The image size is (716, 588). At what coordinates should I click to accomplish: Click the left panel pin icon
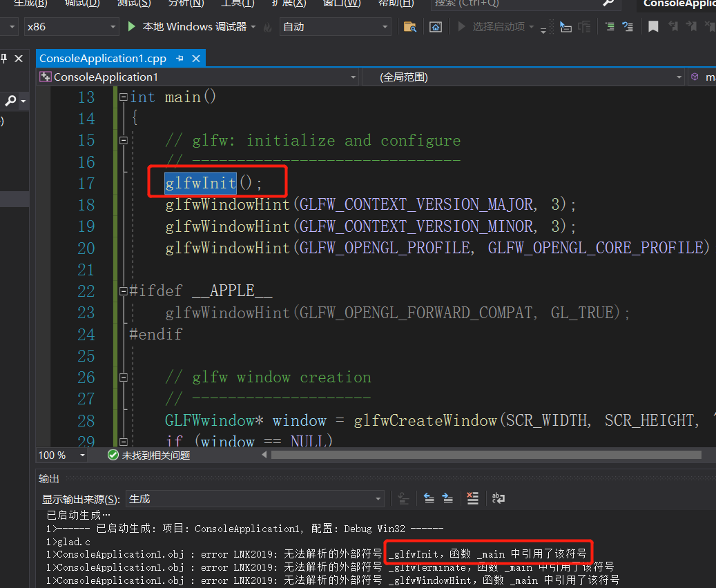(x=3, y=59)
